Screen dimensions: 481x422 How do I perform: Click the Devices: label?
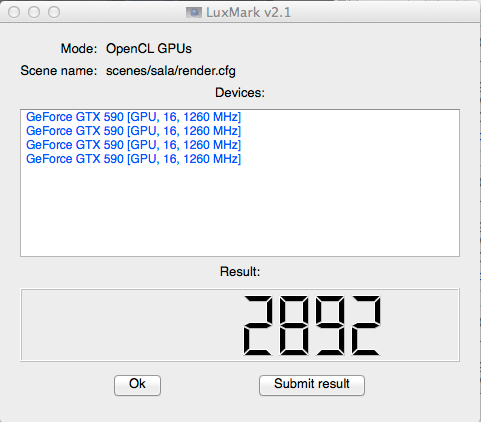tap(240, 93)
